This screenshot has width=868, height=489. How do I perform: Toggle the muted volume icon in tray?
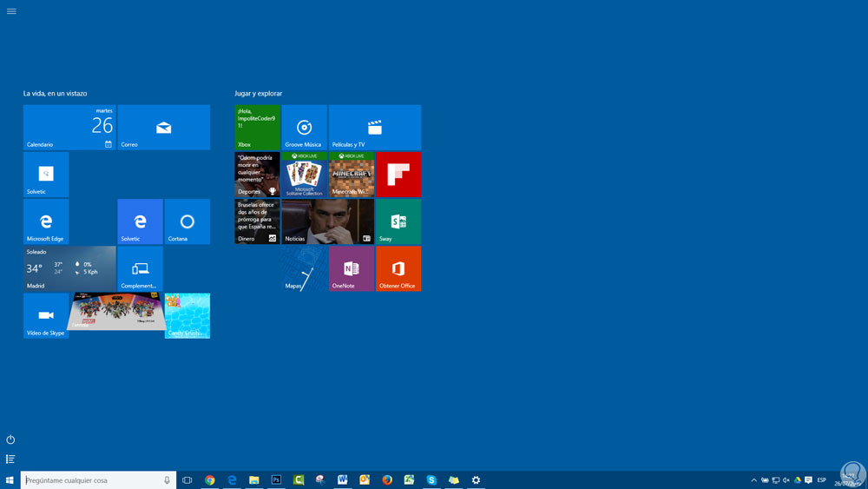pos(786,480)
